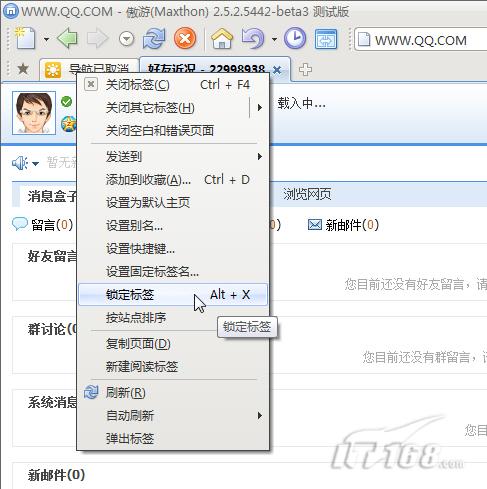The image size is (487, 489).
Task: Click the Refresh icon in the toolbar
Action: [154, 38]
